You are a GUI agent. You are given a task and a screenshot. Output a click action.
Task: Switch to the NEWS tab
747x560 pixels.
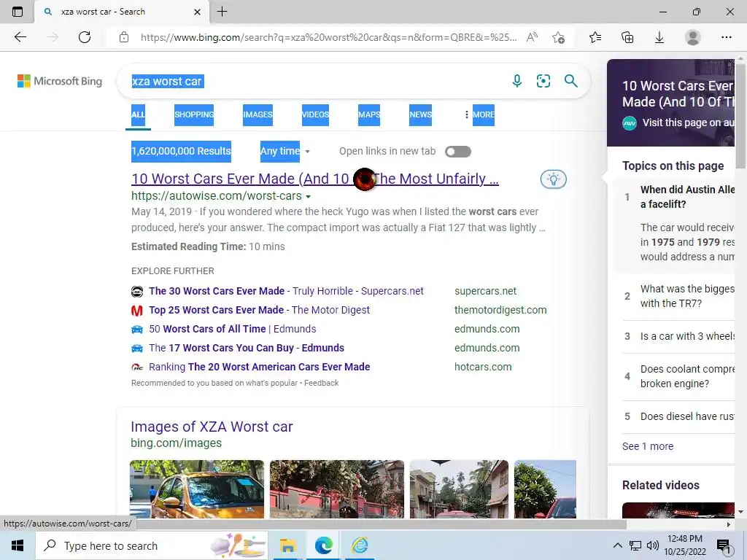point(421,114)
